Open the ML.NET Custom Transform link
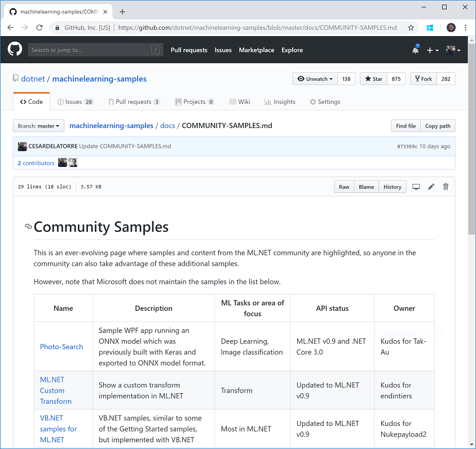This screenshot has width=476, height=449. click(56, 390)
